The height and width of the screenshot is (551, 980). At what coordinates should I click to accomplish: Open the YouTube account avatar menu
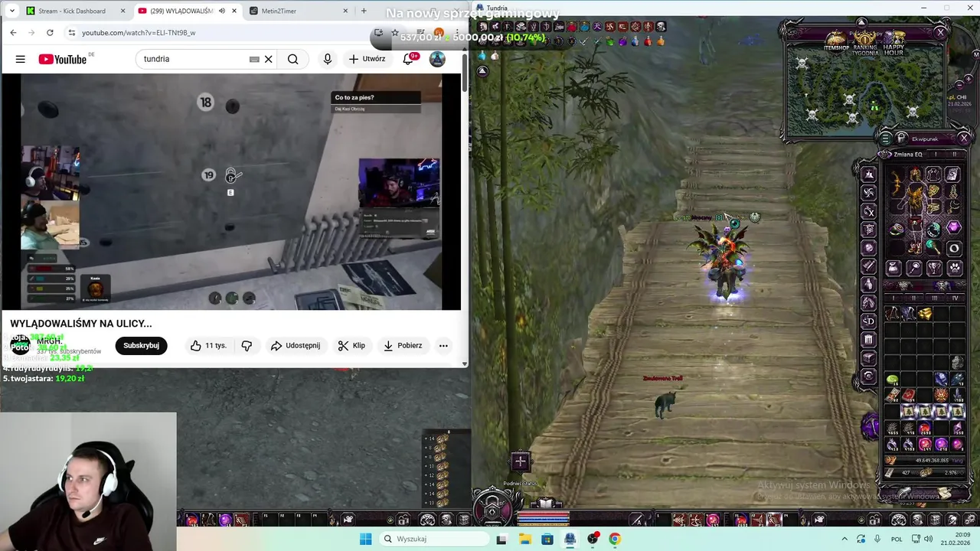[437, 59]
